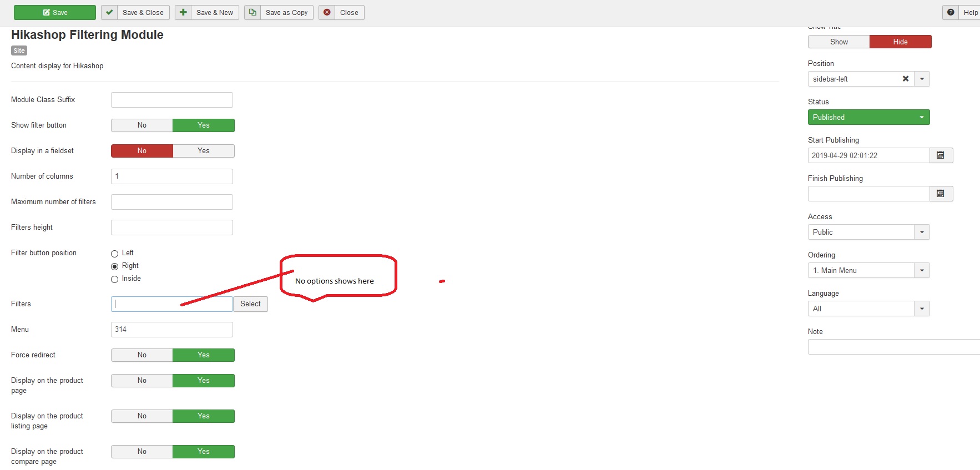Set Show filter button to Yes

[x=204, y=125]
